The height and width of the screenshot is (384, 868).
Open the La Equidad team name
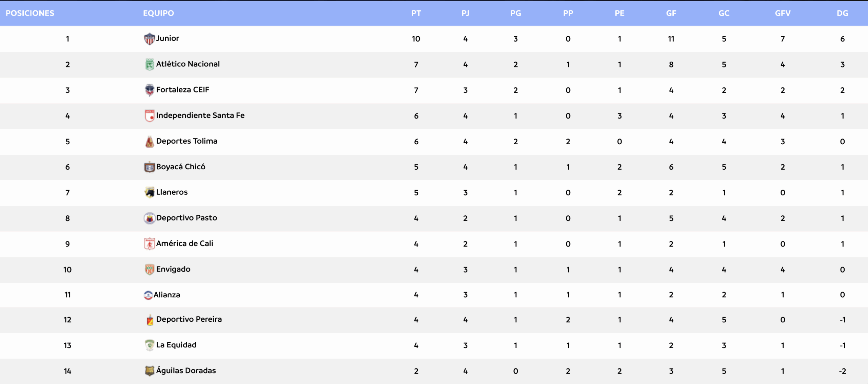(x=176, y=345)
